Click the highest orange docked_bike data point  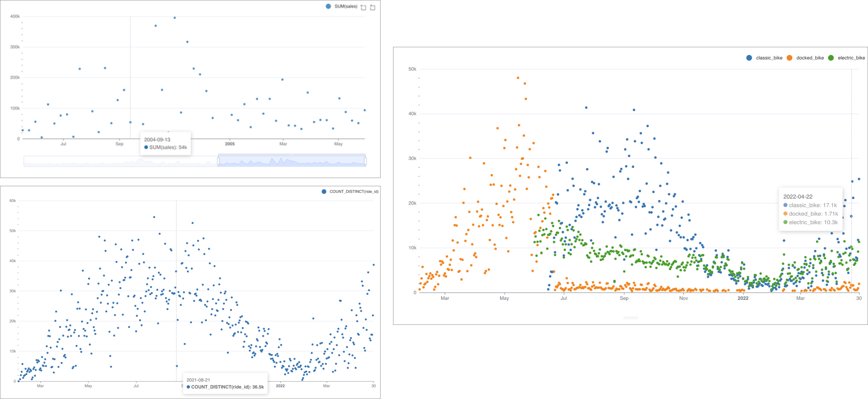pyautogui.click(x=518, y=78)
